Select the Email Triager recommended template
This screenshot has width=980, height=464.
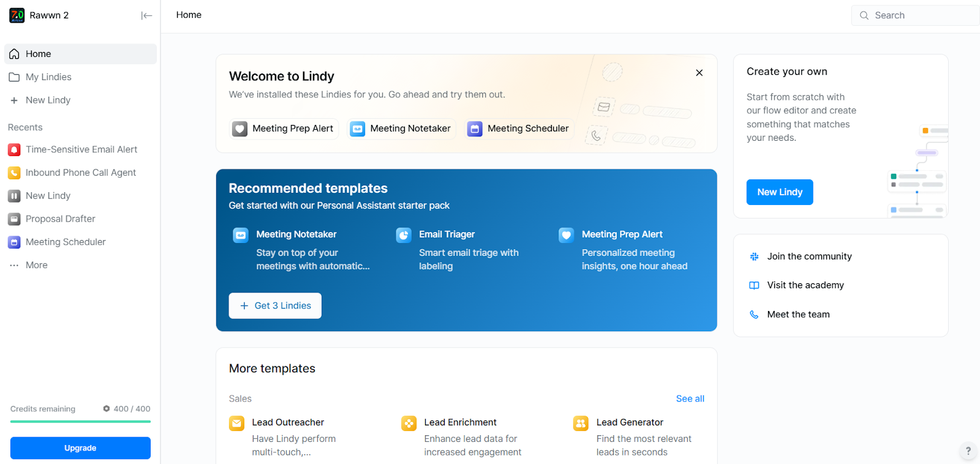click(467, 250)
